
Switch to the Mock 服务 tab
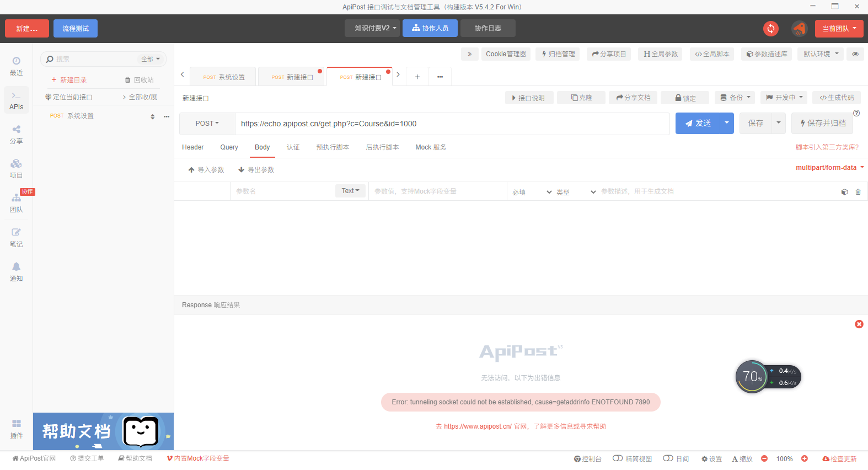(x=431, y=147)
